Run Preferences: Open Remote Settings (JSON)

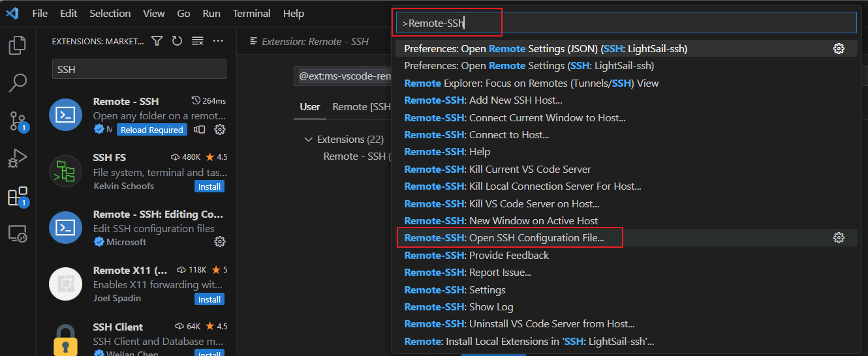pos(626,48)
